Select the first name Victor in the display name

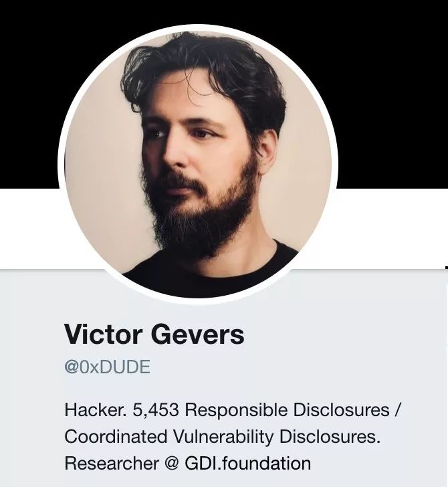click(x=104, y=334)
